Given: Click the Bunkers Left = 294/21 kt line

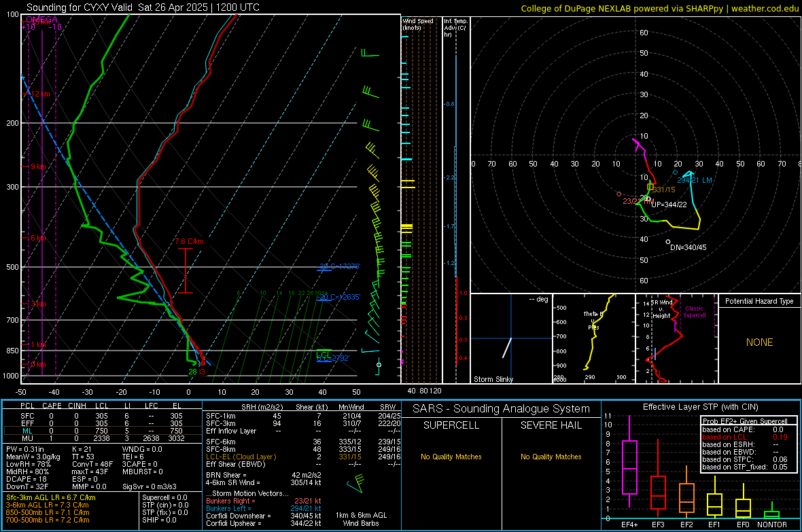Looking at the screenshot, I should point(264,508).
